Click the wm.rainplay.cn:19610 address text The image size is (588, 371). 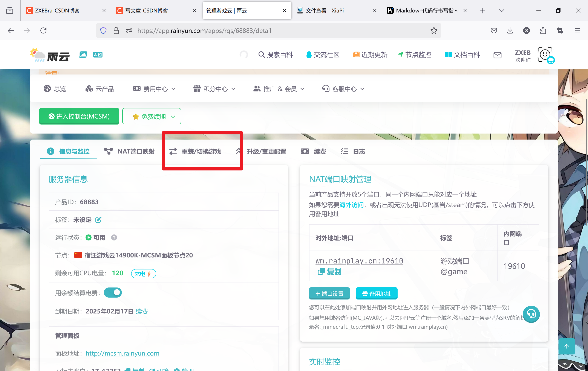[x=359, y=261]
